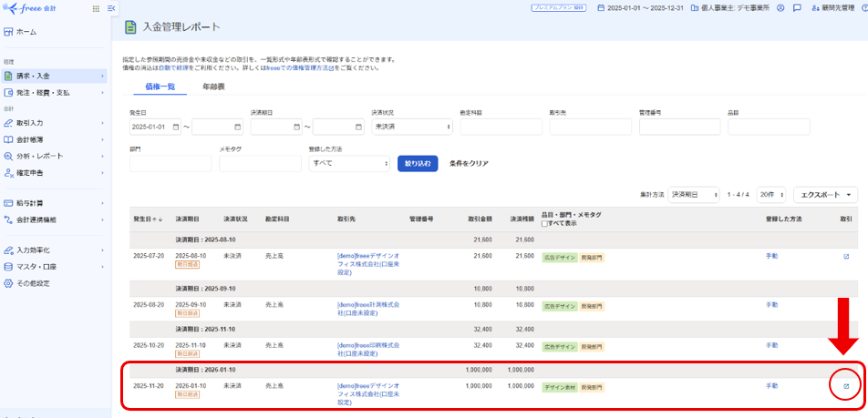Open 顧問先管理 in header
Screen dimensions: 868x418
(833, 8)
